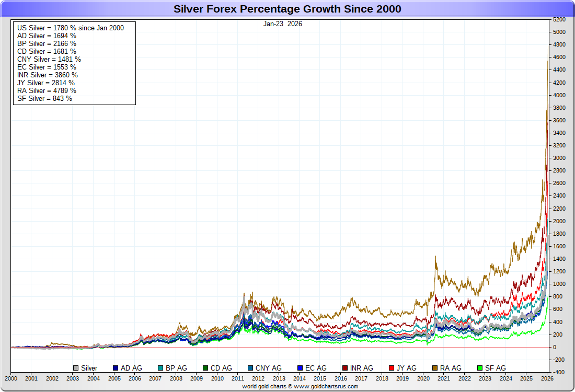Image resolution: width=575 pixels, height=392 pixels.
Task: Click the gray Silver legend swatch
Action: pyautogui.click(x=76, y=368)
